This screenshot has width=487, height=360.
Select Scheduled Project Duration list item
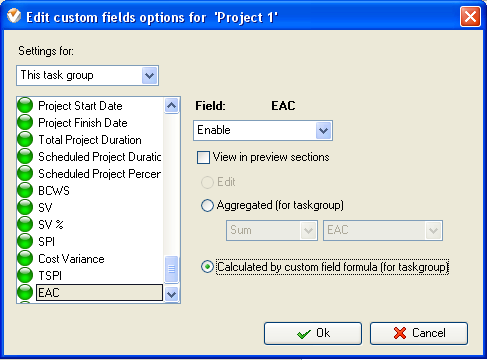pyautogui.click(x=100, y=157)
